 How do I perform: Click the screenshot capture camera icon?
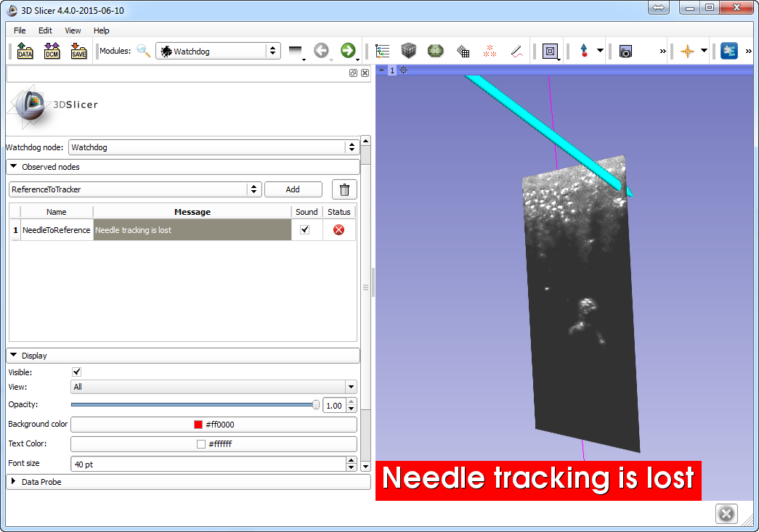click(625, 51)
